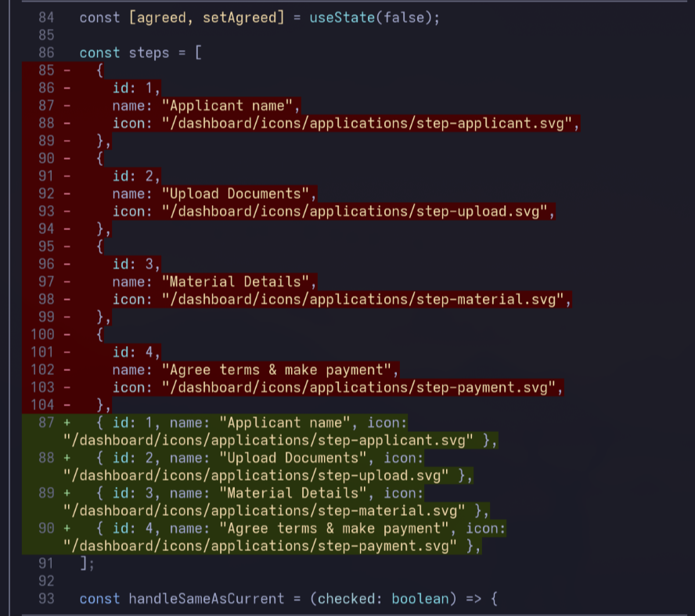This screenshot has height=616, width=695.
Task: Click the "const steps = [" declaration
Action: (141, 53)
